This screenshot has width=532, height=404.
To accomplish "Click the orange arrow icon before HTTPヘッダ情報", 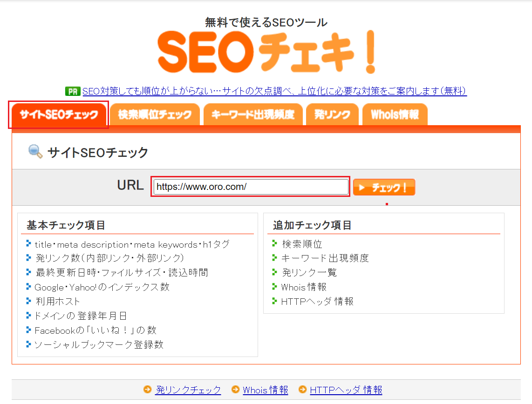I will (x=303, y=390).
